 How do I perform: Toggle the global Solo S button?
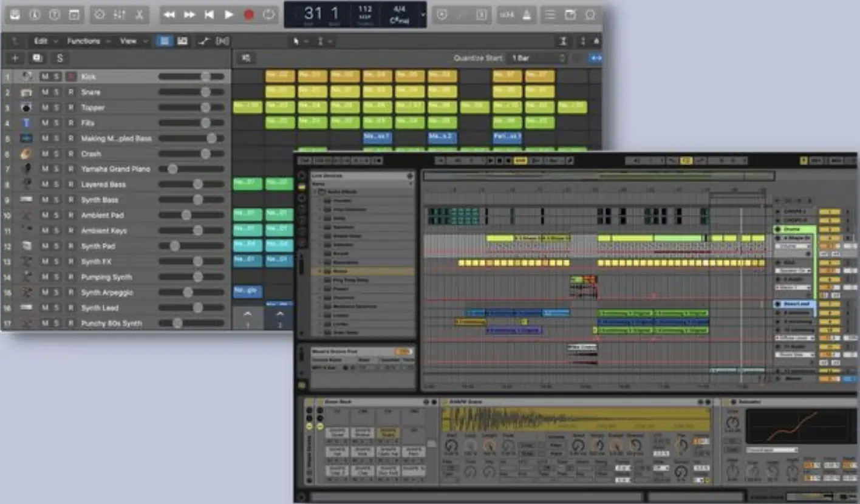[x=60, y=58]
